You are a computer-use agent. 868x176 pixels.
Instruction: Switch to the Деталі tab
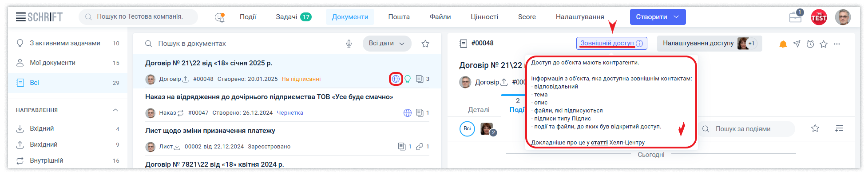(x=479, y=110)
